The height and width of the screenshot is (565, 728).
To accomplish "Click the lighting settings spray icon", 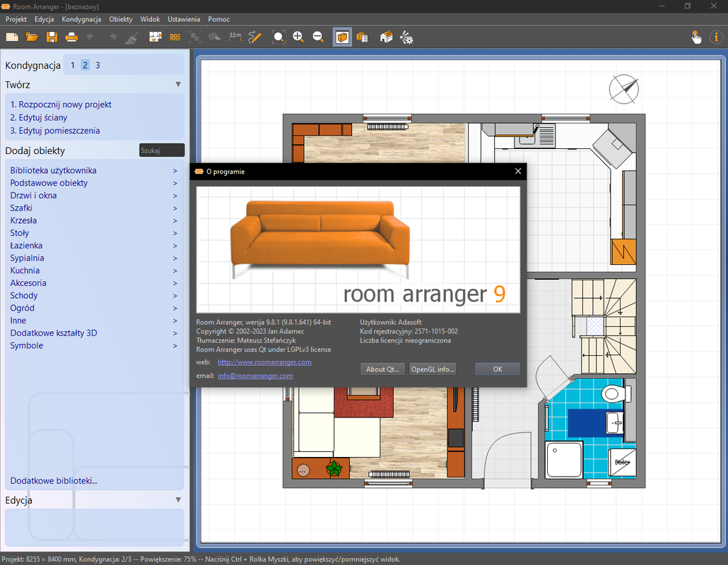I will click(x=406, y=37).
